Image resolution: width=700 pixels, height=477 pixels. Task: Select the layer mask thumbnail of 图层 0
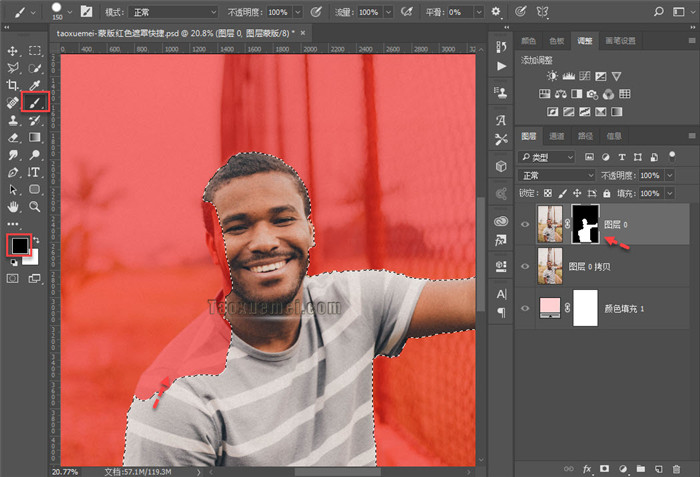coord(584,225)
